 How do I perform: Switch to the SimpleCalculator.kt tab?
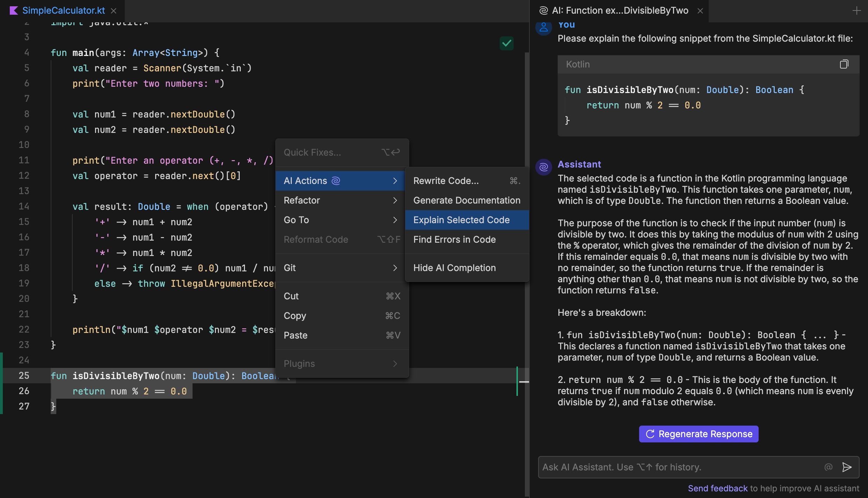coord(63,10)
